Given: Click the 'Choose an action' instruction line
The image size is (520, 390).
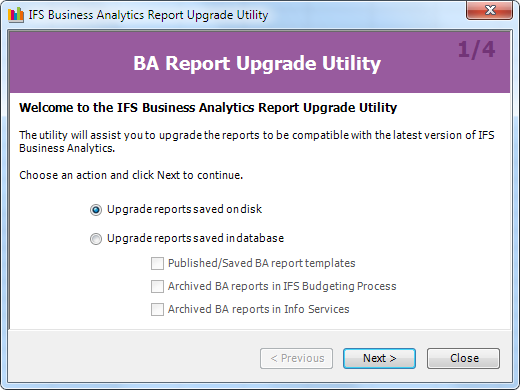Looking at the screenshot, I should coord(131,175).
